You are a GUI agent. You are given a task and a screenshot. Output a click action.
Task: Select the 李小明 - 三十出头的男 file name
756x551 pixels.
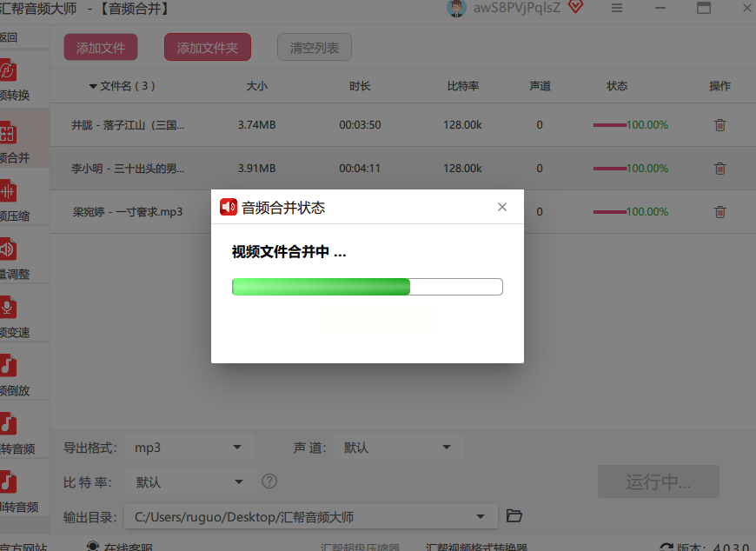point(128,169)
